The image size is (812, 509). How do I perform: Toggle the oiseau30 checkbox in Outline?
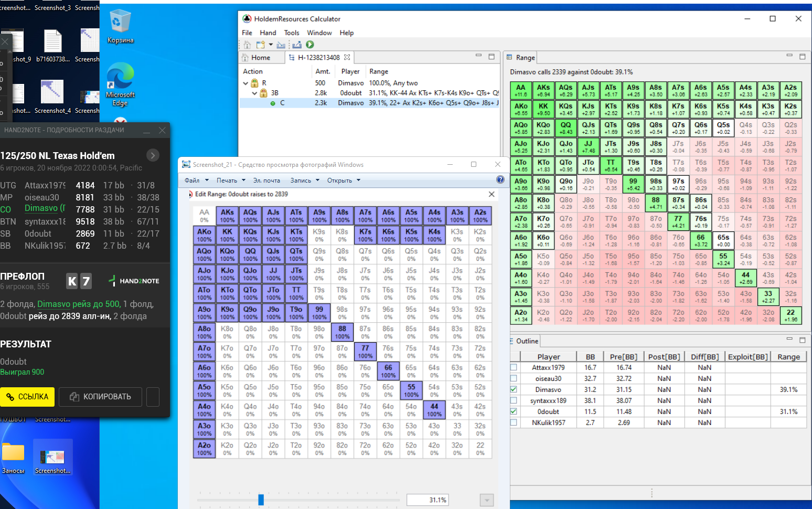(x=514, y=378)
